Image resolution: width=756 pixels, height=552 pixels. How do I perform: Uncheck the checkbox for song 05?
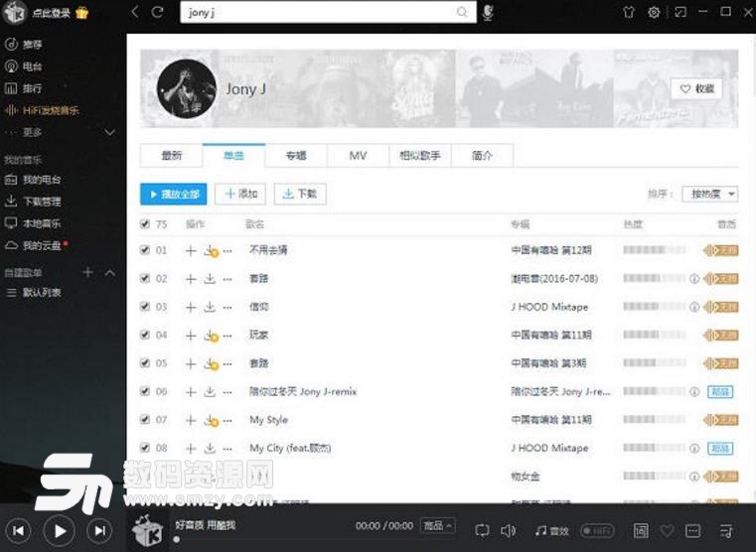145,363
